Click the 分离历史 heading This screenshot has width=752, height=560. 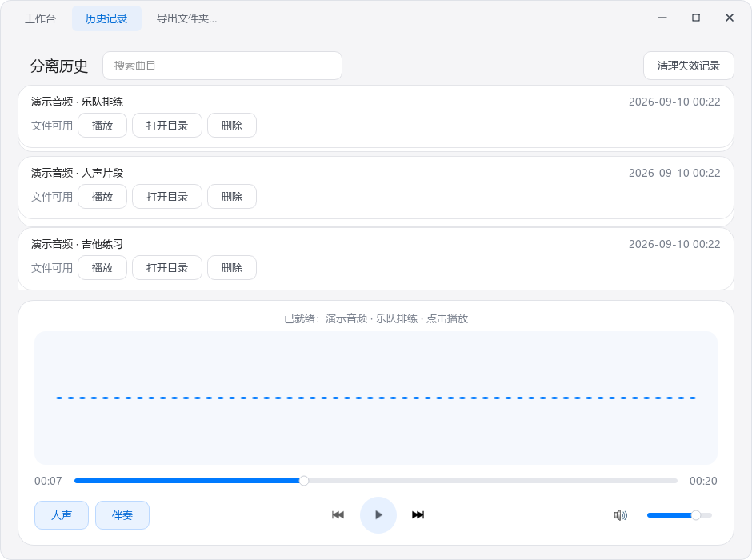click(59, 66)
